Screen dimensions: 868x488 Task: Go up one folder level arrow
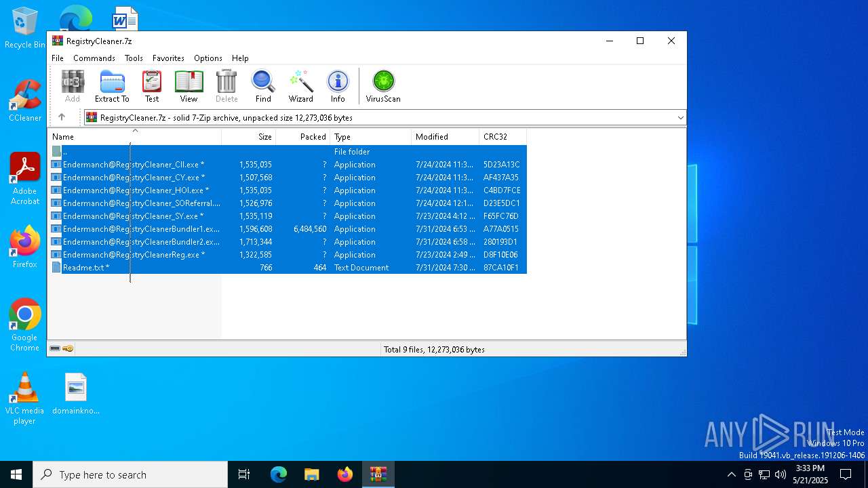point(62,117)
